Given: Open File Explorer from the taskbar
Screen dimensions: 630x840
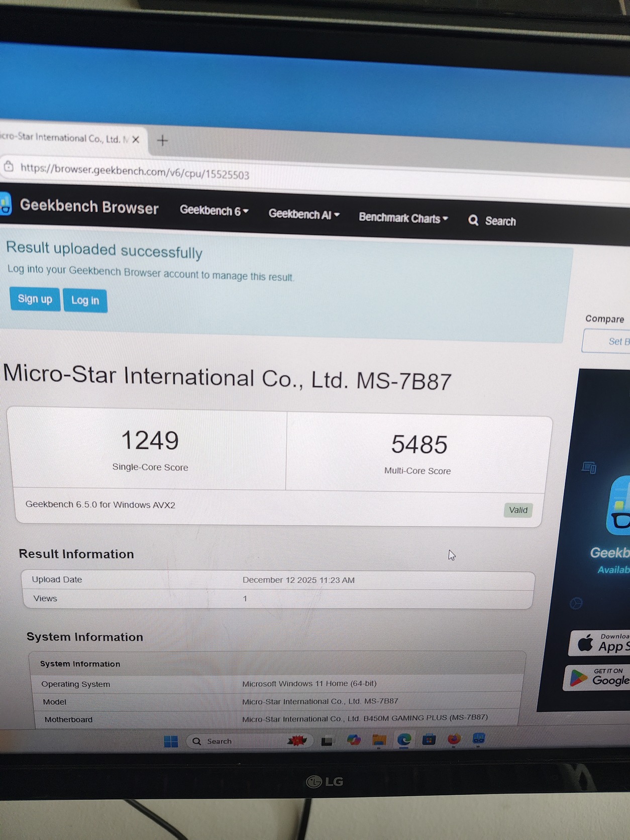Looking at the screenshot, I should (379, 740).
